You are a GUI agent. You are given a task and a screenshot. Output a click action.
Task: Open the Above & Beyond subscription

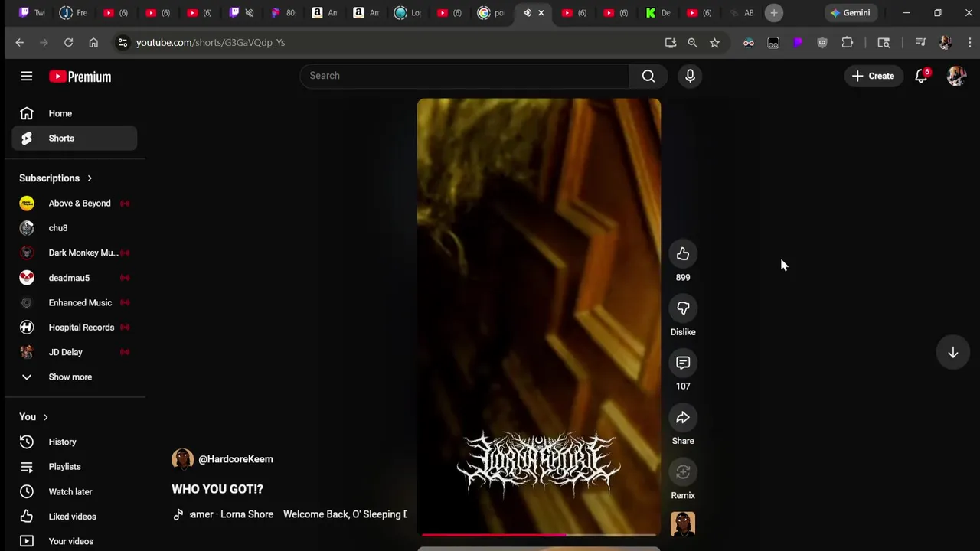75,204
